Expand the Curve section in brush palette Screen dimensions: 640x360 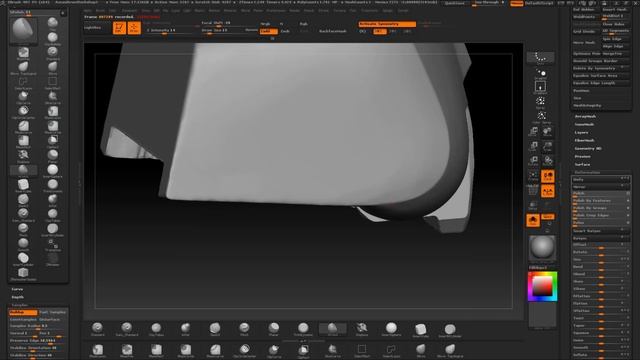point(17,289)
